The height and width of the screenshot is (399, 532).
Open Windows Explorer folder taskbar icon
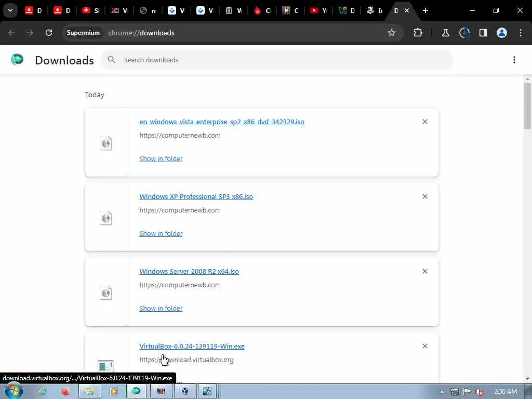90,392
